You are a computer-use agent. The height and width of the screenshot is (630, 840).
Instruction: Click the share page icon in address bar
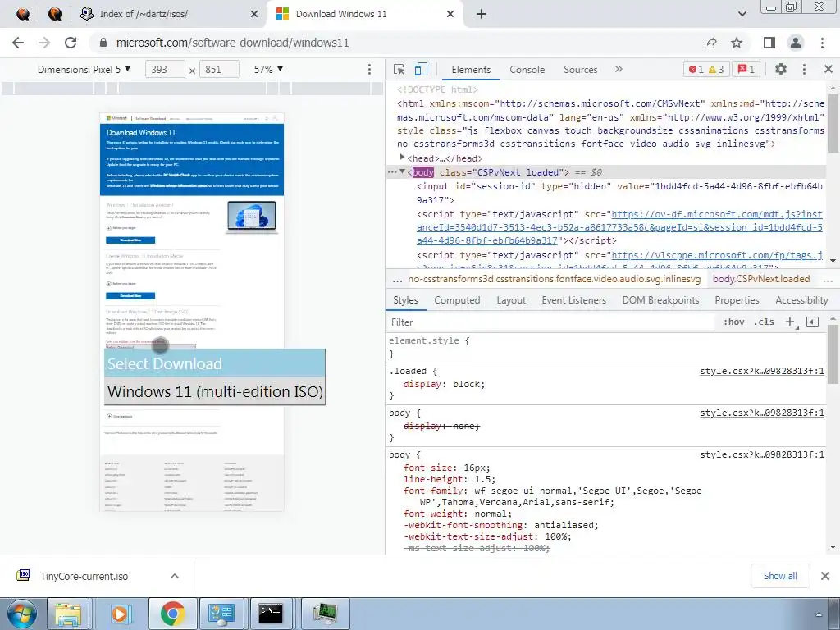pos(710,43)
